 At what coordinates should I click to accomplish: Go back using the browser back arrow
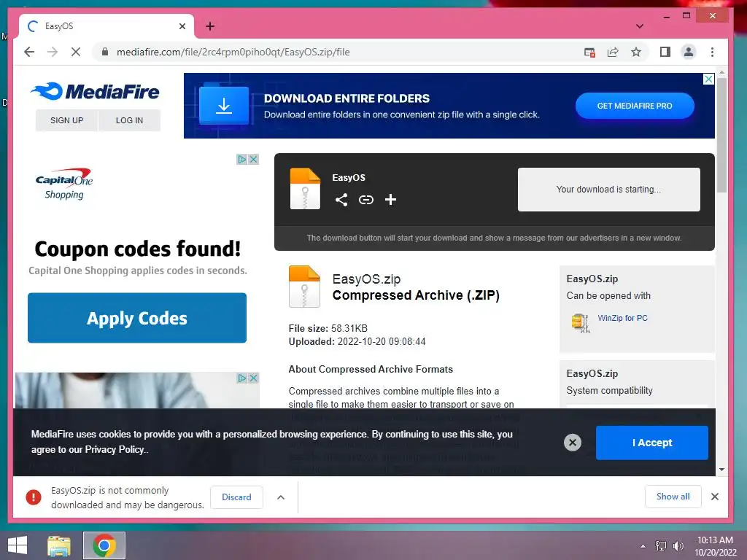(x=29, y=52)
